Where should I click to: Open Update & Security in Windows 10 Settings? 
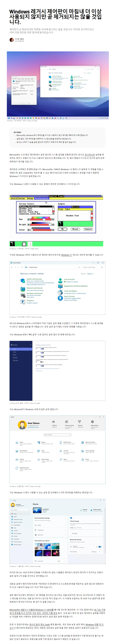point(24,469)
